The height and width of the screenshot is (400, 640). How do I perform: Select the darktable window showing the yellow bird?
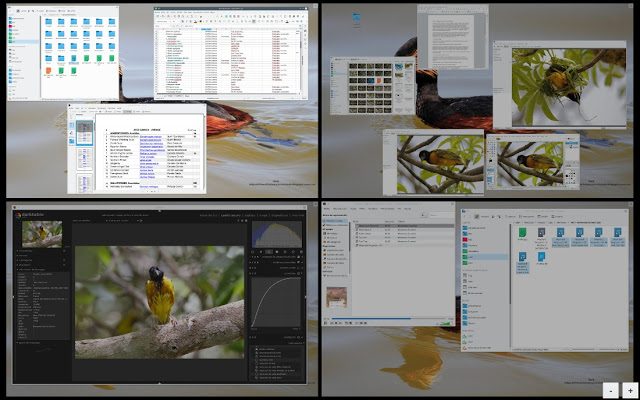[160, 295]
